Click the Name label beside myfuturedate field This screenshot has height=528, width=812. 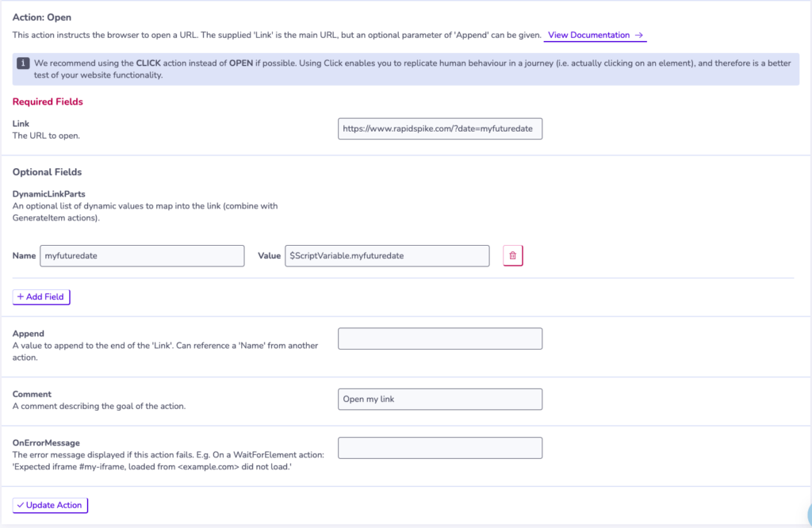tap(24, 256)
